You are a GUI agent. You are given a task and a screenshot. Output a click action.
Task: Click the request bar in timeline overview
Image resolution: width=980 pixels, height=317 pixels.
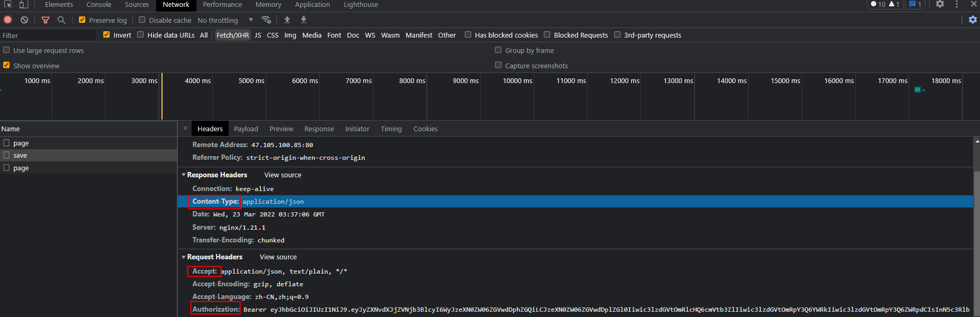click(918, 89)
